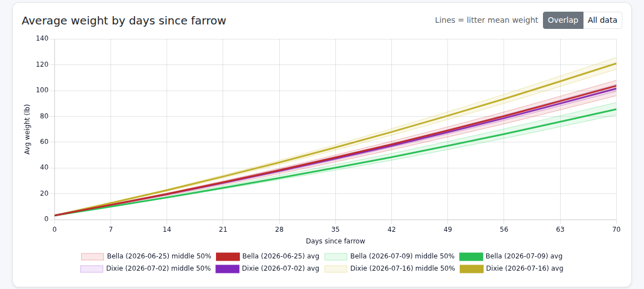
Task: Click legend label Dixie (2026-07-02) middle 50%
Action: coord(159,268)
